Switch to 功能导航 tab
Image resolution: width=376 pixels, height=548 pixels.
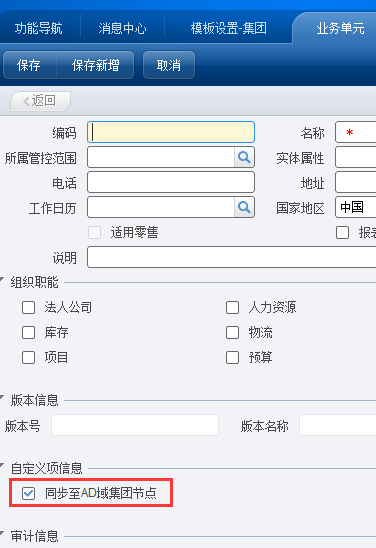pyautogui.click(x=38, y=28)
